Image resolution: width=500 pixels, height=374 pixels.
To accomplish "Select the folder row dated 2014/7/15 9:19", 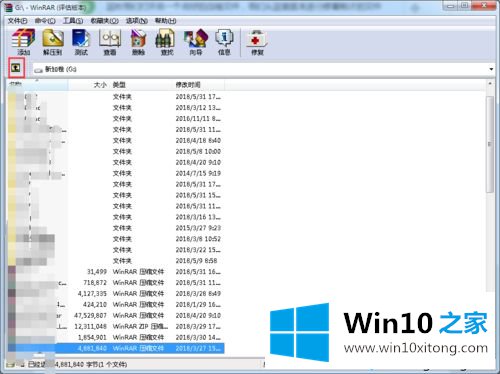I will coord(116,173).
